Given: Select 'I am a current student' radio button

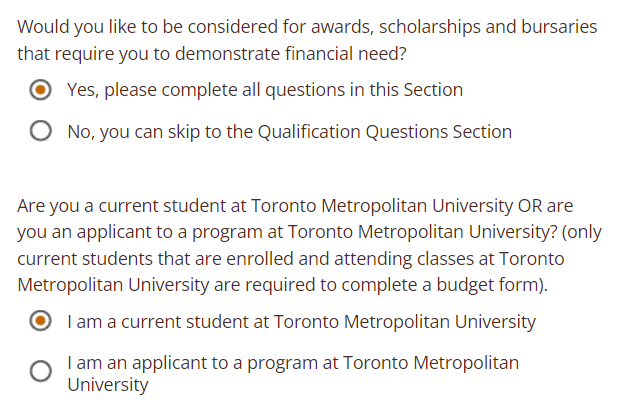Looking at the screenshot, I should pos(41,322).
